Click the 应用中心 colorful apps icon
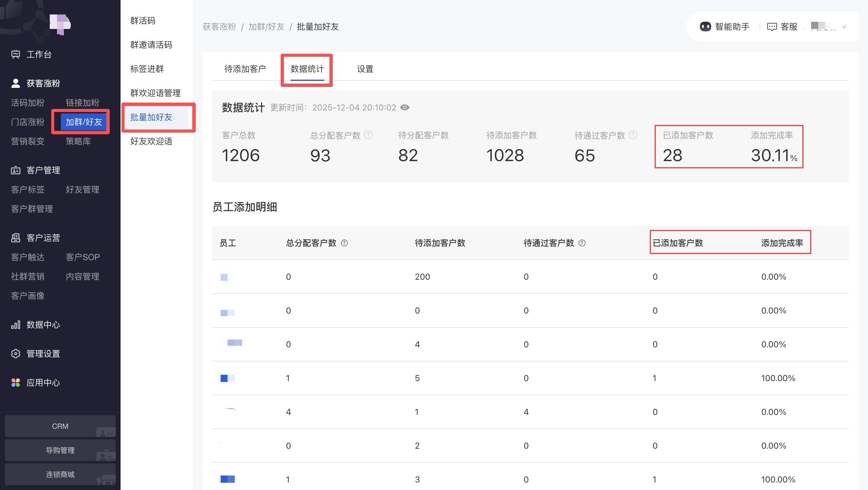 (15, 382)
